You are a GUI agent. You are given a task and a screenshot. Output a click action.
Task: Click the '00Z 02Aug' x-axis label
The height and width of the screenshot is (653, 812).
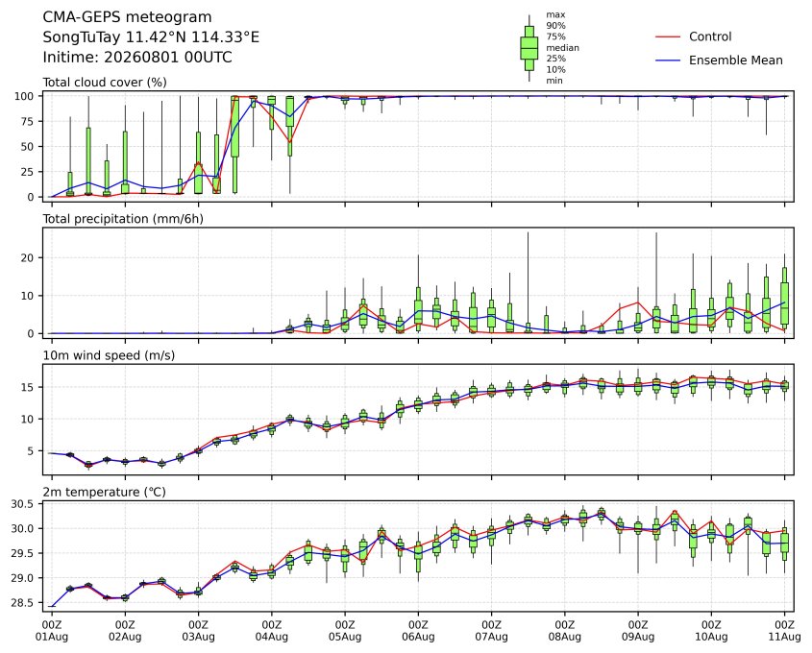pos(125,631)
